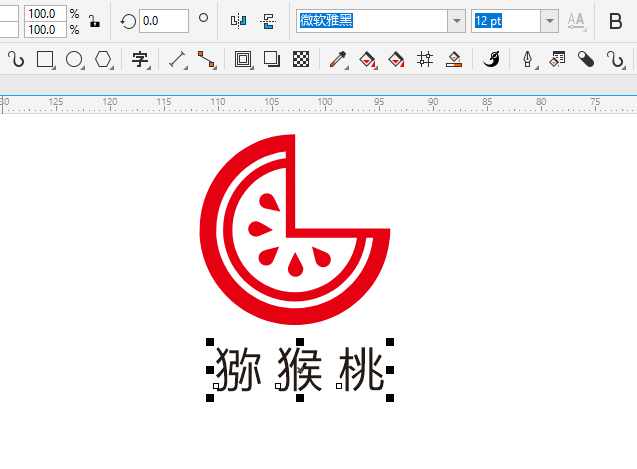Click the top-left selection handle of the text
This screenshot has width=637, height=469.
pyautogui.click(x=210, y=342)
